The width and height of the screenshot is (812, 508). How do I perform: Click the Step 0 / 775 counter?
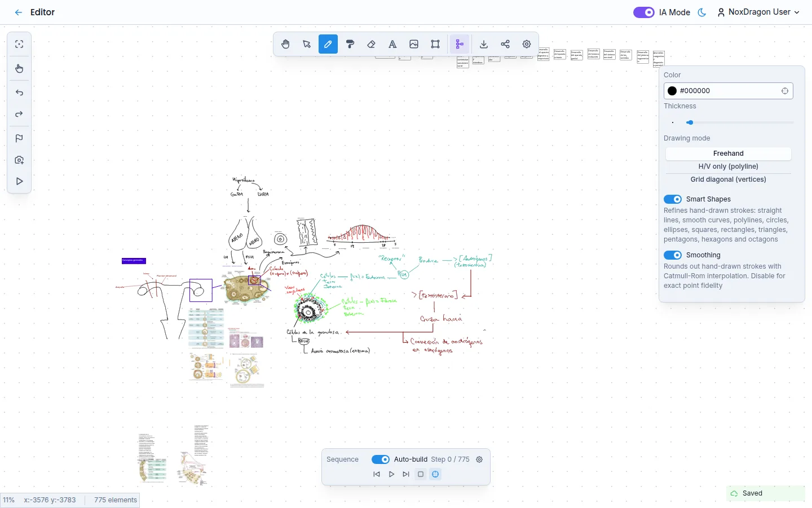click(x=450, y=459)
